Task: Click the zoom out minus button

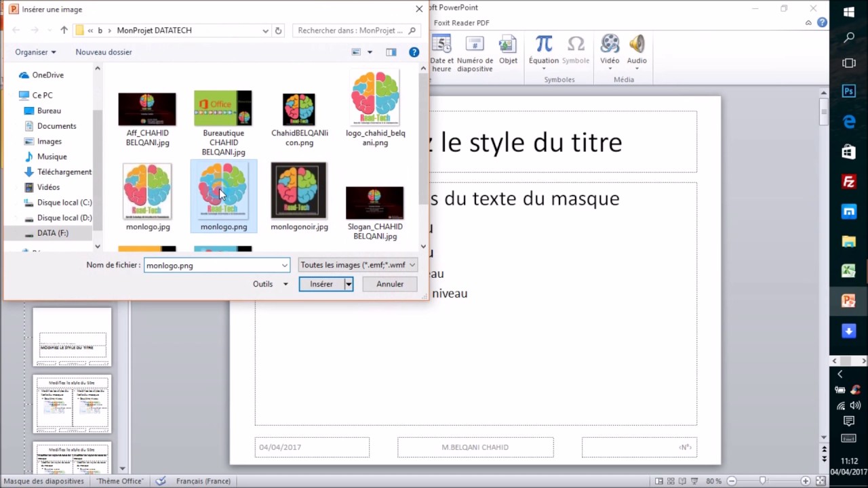Action: [x=731, y=481]
